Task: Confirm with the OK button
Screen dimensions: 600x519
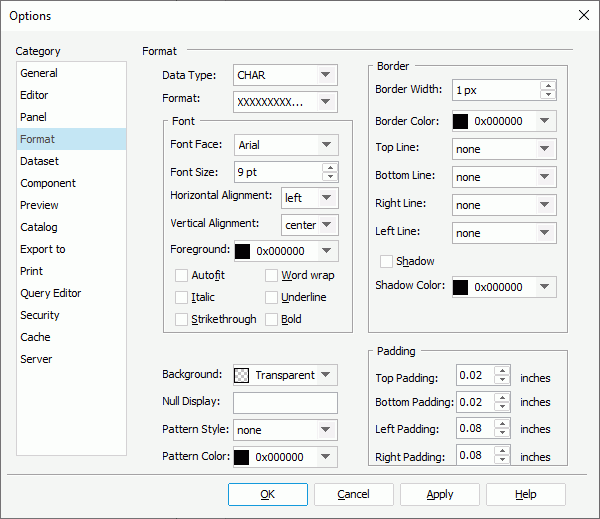Action: (x=268, y=495)
